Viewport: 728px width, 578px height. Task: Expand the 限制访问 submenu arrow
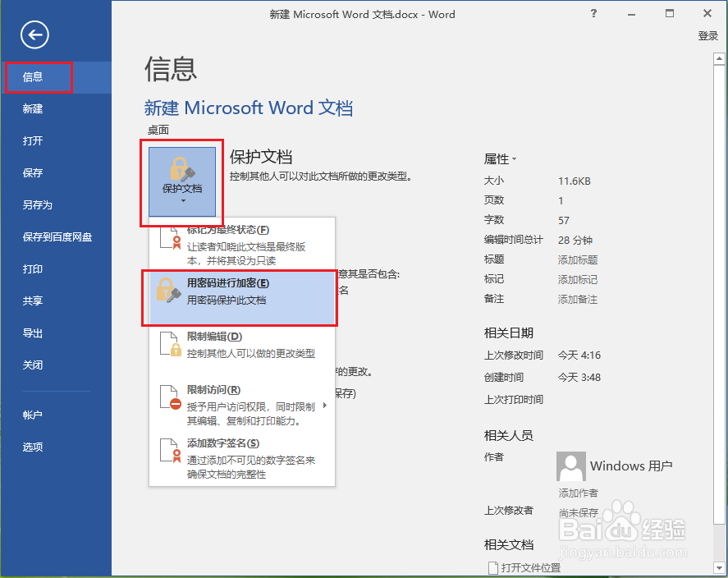click(325, 406)
